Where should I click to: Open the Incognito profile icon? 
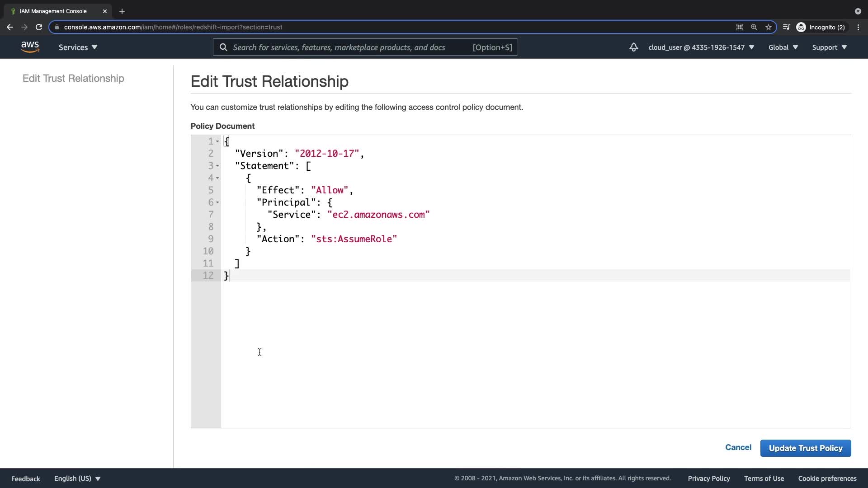pyautogui.click(x=801, y=27)
